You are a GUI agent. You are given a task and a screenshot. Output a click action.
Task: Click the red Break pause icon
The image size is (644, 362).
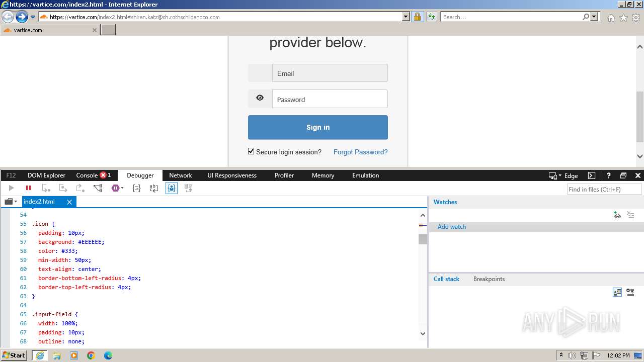28,188
